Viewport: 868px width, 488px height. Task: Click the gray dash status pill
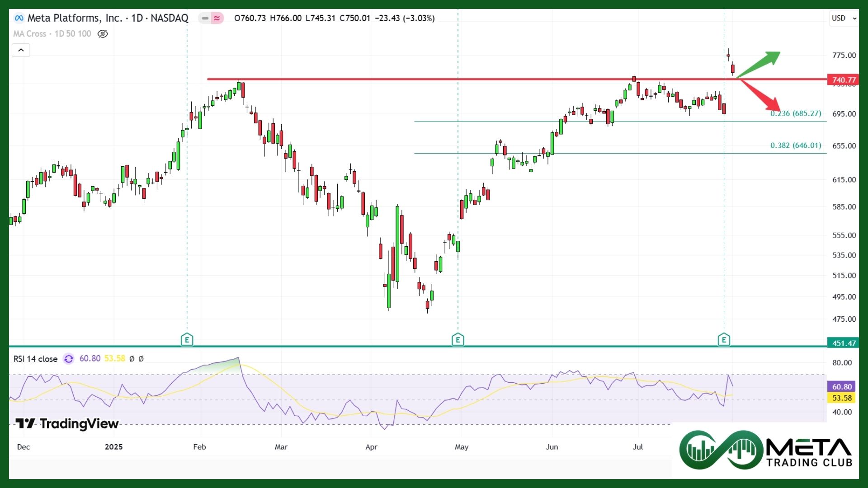pyautogui.click(x=205, y=19)
